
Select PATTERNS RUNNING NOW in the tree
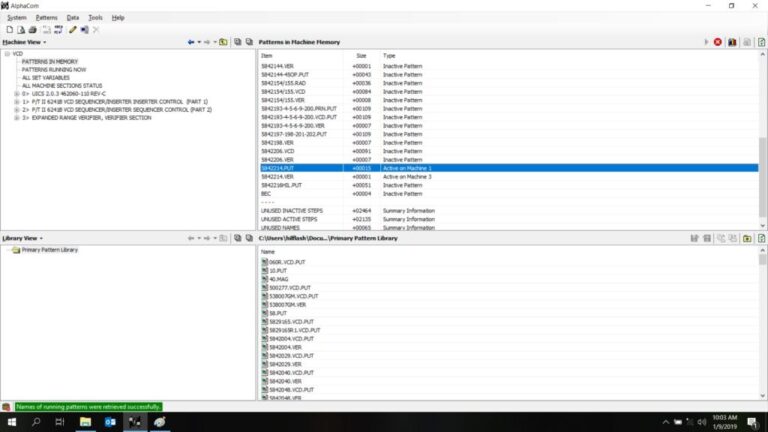[53, 70]
